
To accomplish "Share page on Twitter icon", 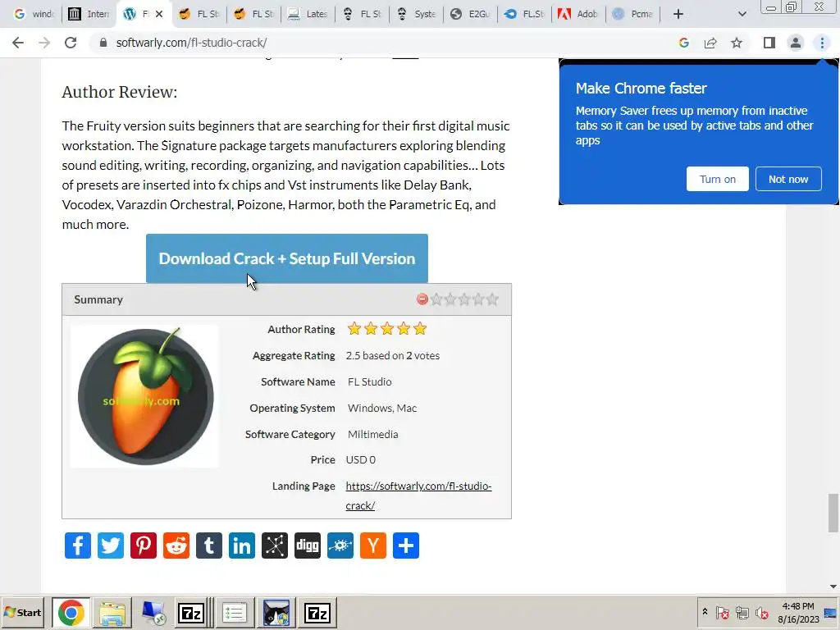I will pos(111,546).
